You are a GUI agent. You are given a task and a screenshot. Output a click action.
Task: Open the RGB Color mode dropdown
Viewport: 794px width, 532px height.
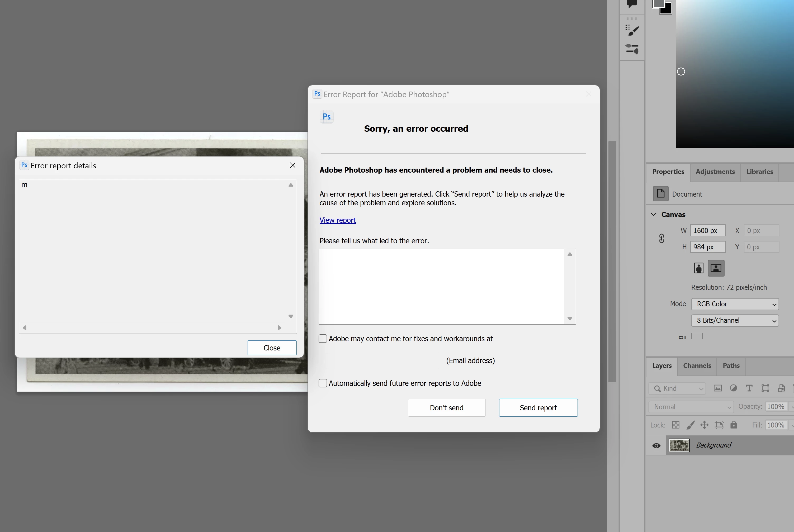click(x=735, y=304)
